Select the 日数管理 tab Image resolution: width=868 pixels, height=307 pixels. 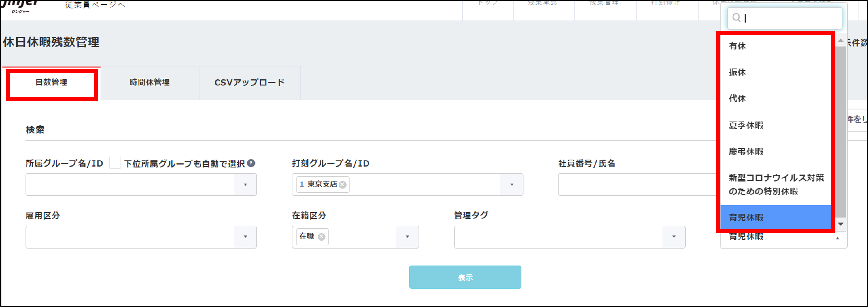pyautogui.click(x=52, y=82)
